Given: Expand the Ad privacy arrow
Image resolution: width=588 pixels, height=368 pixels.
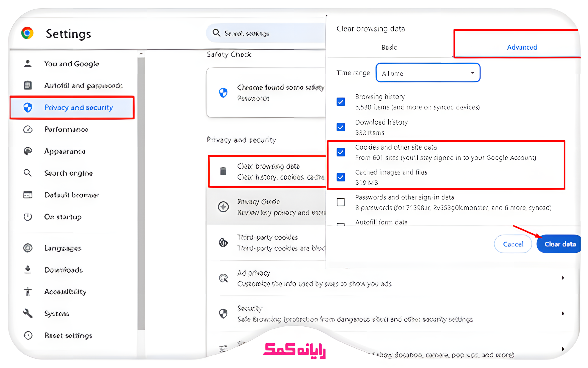Looking at the screenshot, I should click(x=563, y=278).
